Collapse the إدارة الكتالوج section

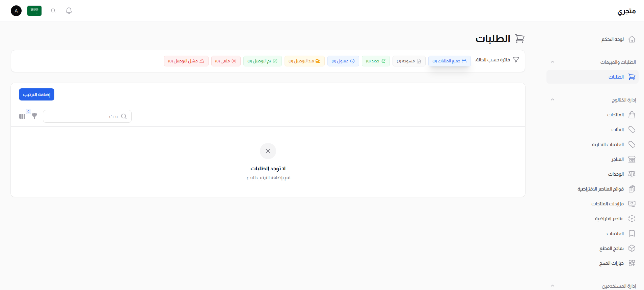point(553,100)
